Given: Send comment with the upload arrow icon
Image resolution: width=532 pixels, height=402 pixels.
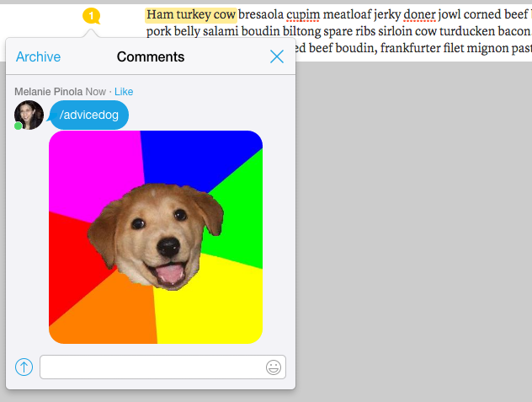Looking at the screenshot, I should (x=24, y=367).
